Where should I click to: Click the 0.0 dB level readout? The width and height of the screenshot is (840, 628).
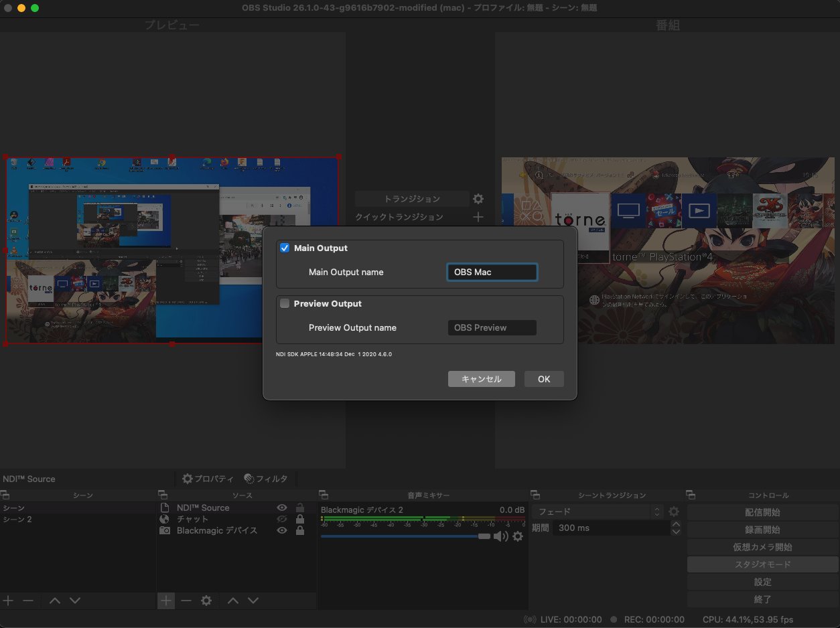(512, 510)
